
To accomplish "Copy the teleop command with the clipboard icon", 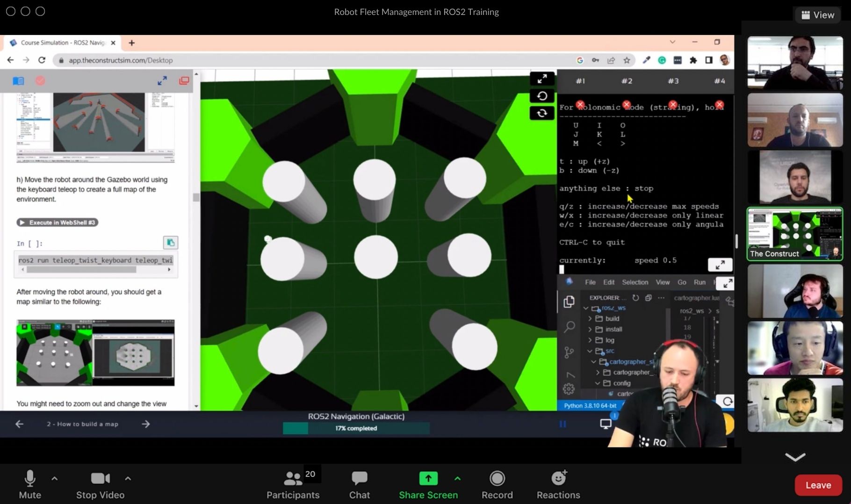I will click(170, 242).
